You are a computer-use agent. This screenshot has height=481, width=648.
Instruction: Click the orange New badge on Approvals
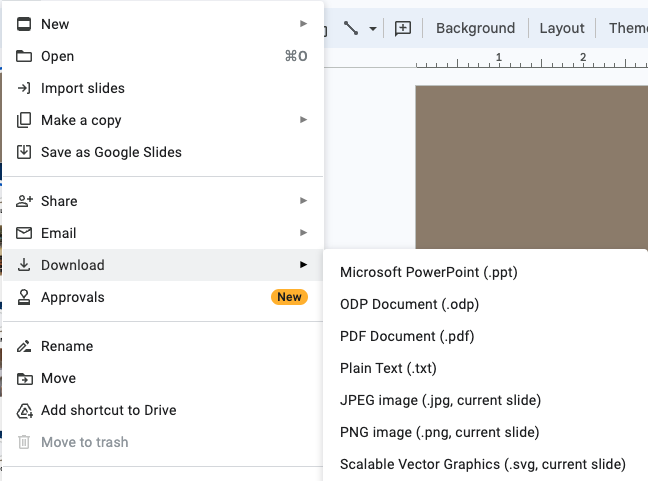pos(289,297)
